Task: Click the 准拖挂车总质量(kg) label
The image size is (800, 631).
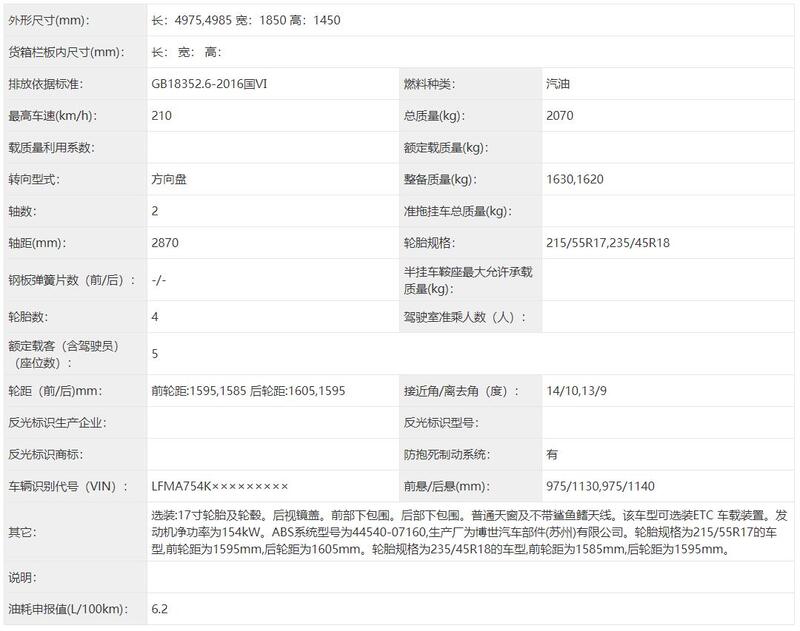Action: [458, 211]
